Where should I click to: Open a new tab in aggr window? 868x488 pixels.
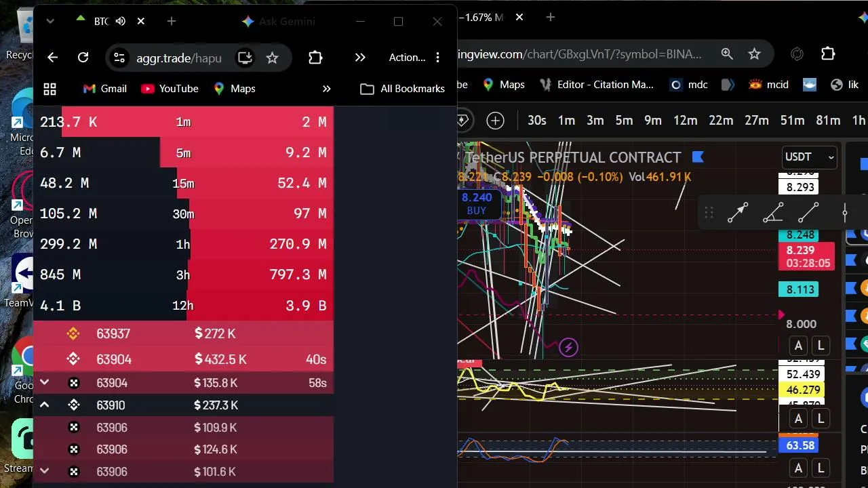click(x=172, y=22)
